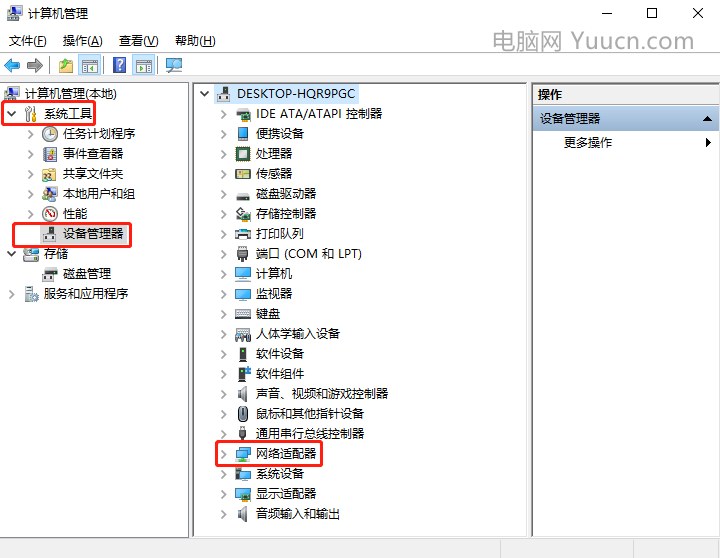The width and height of the screenshot is (720, 558).
Task: Collapse the 存储 tree node
Action: [12, 254]
